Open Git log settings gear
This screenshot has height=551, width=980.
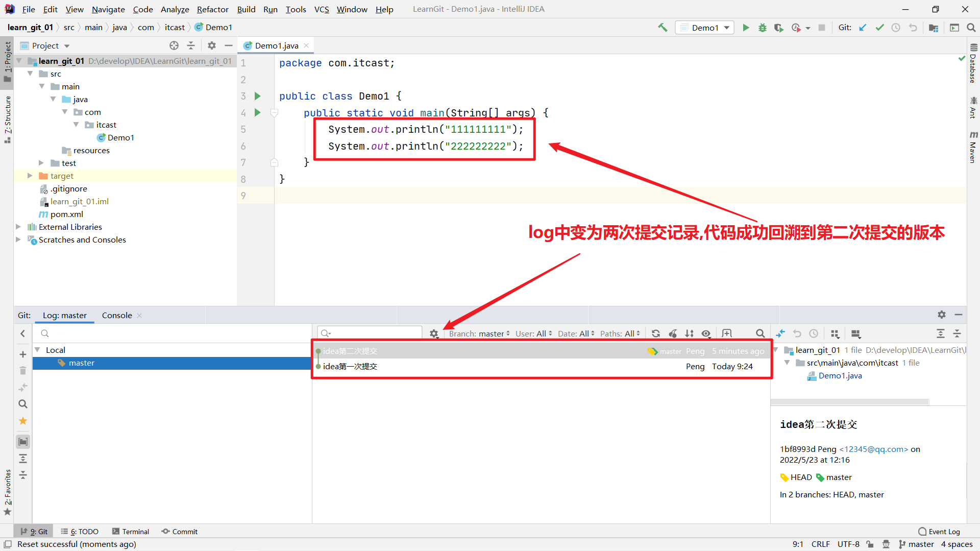click(434, 333)
